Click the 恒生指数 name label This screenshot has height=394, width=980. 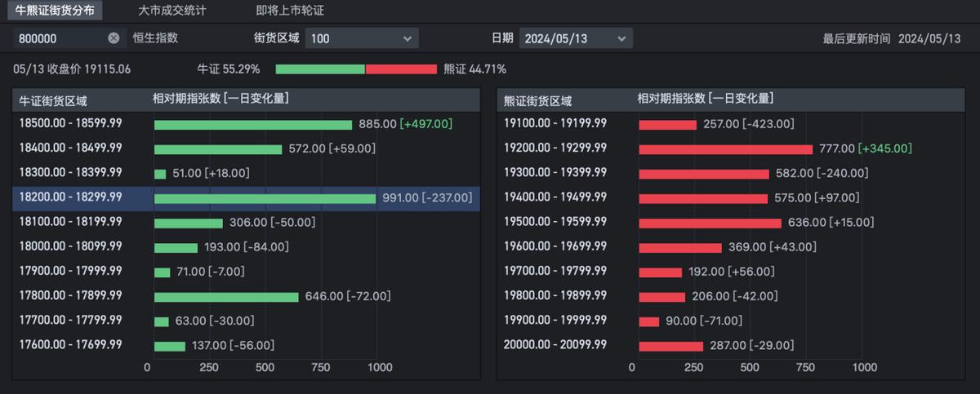tap(155, 38)
